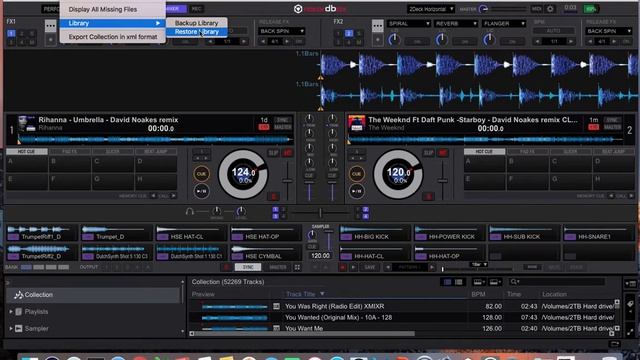Switch to the HOT CUE tab on deck 1

[27, 151]
